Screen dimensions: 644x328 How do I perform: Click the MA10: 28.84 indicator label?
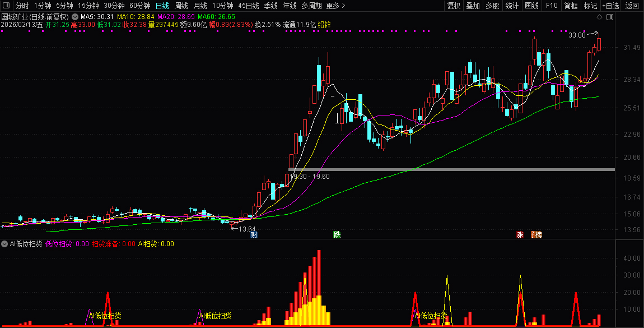pos(136,17)
